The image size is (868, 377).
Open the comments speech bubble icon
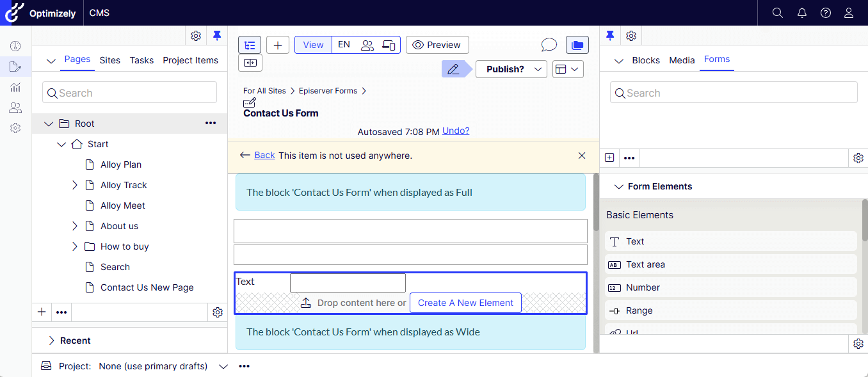pos(549,45)
